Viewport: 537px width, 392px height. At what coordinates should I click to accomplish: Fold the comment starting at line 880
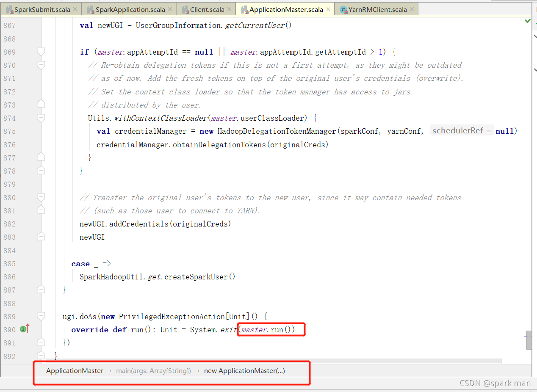[x=41, y=197]
